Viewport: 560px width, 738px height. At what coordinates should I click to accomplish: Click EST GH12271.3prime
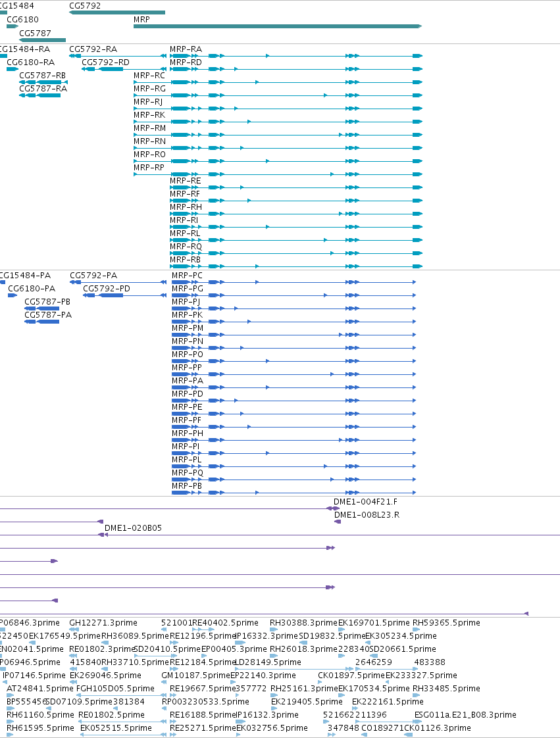coord(103,623)
